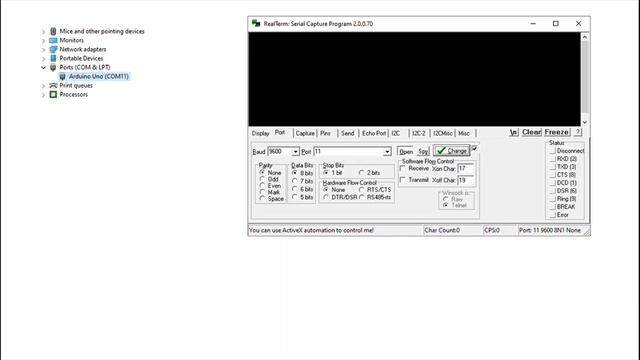Click the Clear button

point(531,132)
